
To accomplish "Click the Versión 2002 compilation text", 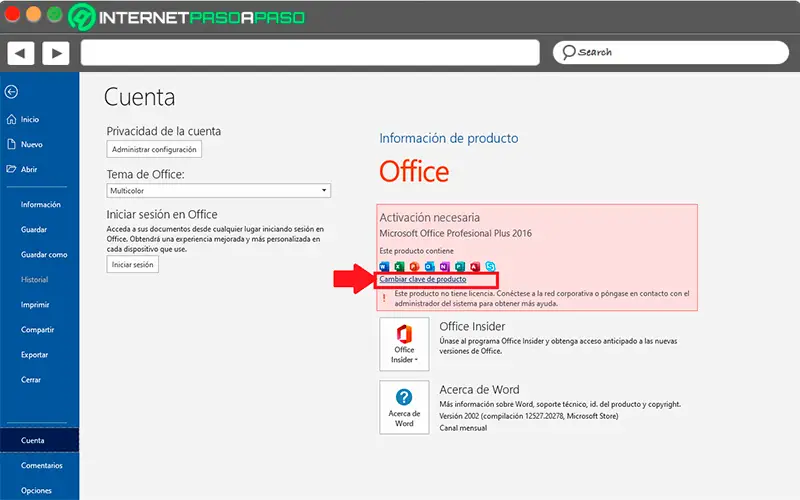I will 529,416.
